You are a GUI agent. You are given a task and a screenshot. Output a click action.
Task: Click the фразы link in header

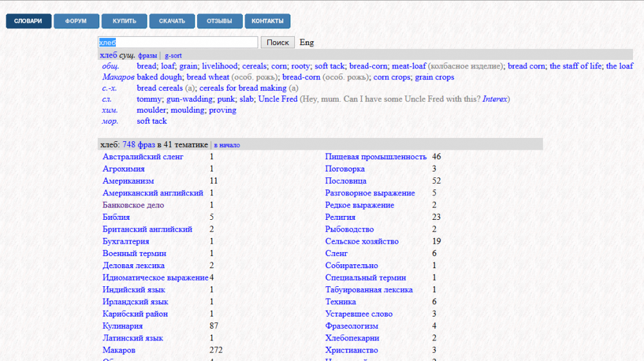click(x=147, y=56)
